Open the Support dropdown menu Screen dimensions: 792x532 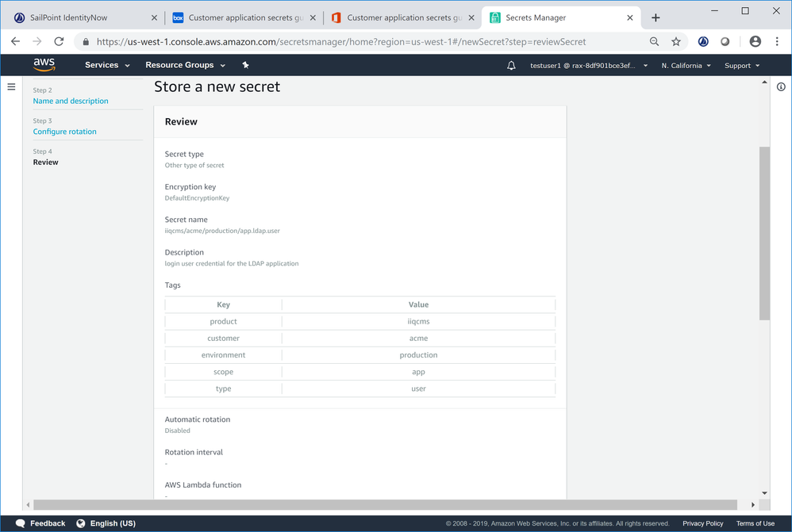[742, 66]
